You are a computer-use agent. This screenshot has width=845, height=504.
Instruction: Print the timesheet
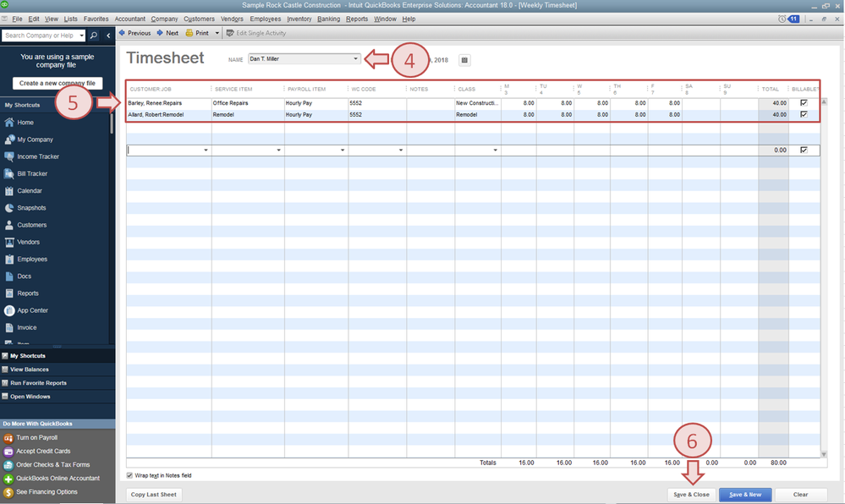(197, 33)
